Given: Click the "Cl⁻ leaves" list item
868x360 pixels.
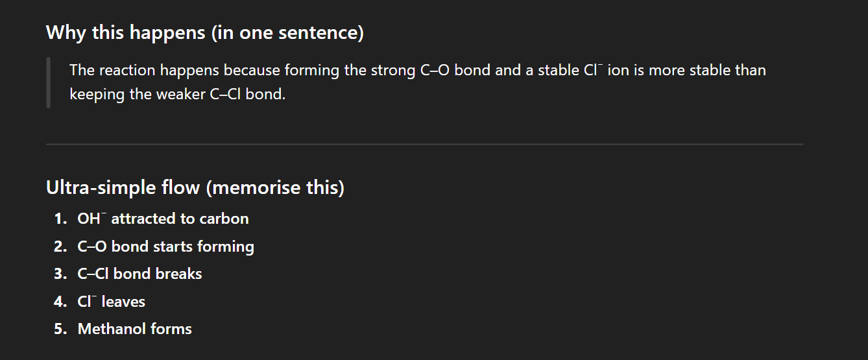Looking at the screenshot, I should click(112, 302).
